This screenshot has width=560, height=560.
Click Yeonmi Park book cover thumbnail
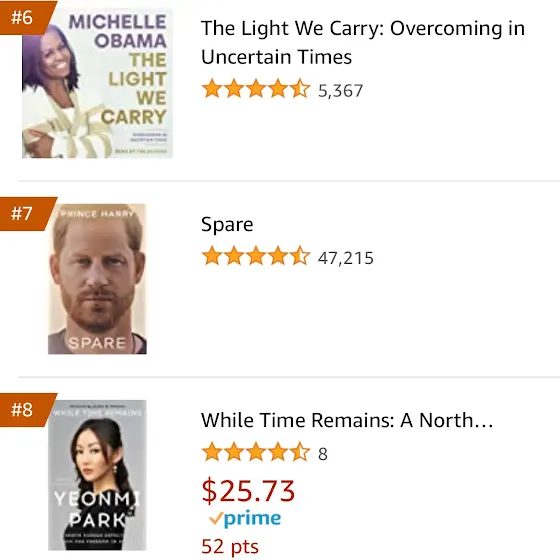[x=97, y=475]
